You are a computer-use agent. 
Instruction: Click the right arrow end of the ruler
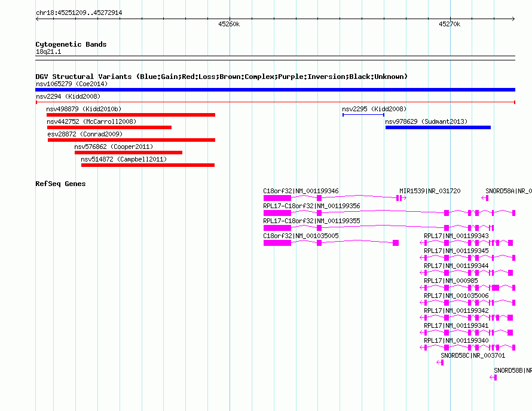pos(513,19)
